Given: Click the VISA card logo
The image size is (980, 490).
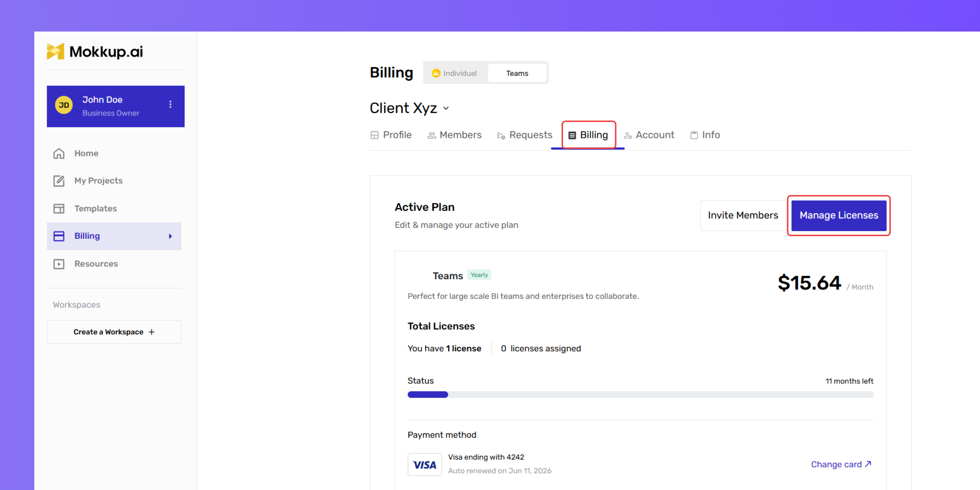Looking at the screenshot, I should pyautogui.click(x=425, y=464).
